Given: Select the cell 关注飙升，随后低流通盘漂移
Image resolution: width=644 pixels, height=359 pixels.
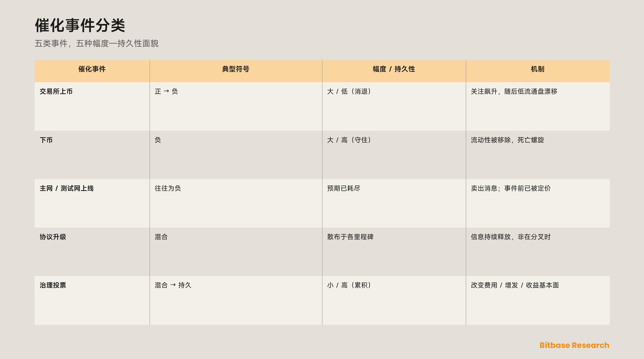Looking at the screenshot, I should pyautogui.click(x=514, y=92).
